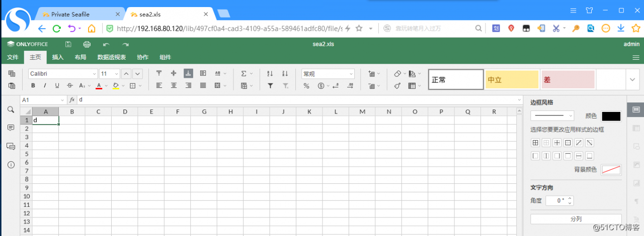Expand the borders dropdown in toolbar
Viewport: 644px width, 236px height.
point(140,86)
